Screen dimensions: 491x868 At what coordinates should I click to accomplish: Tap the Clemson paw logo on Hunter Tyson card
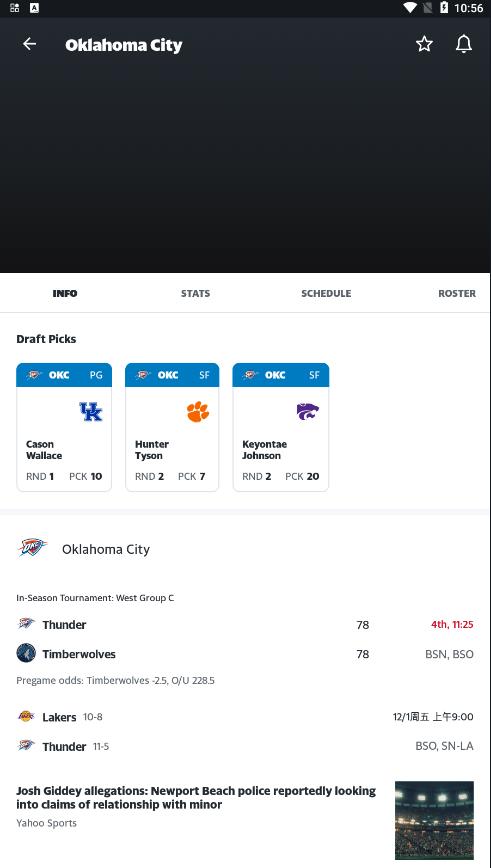click(x=198, y=412)
